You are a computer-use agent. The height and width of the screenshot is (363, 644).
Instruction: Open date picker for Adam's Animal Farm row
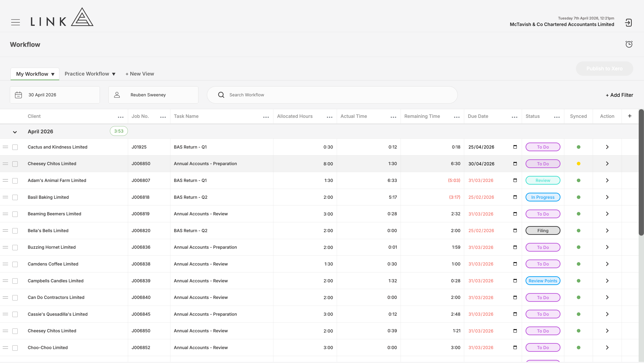(515, 180)
